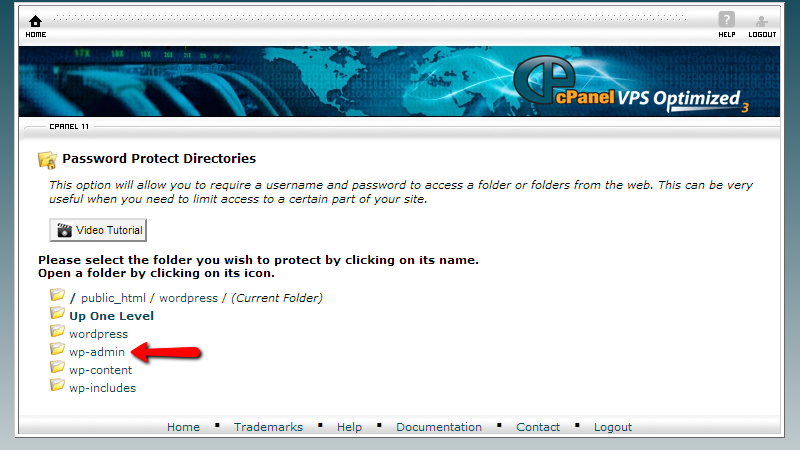Viewport: 800px width, 450px height.
Task: Select wordpress subfolder name to protect
Action: [x=98, y=334]
